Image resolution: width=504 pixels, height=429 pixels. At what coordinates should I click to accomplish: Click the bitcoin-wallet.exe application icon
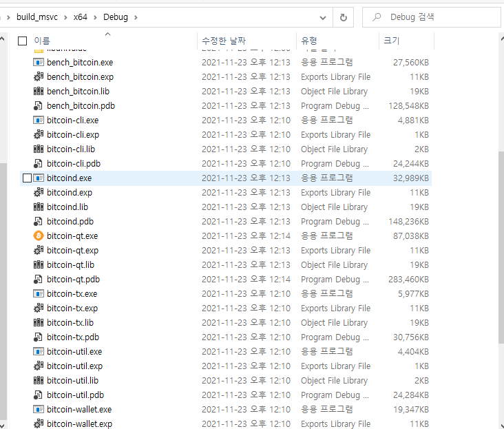click(39, 409)
